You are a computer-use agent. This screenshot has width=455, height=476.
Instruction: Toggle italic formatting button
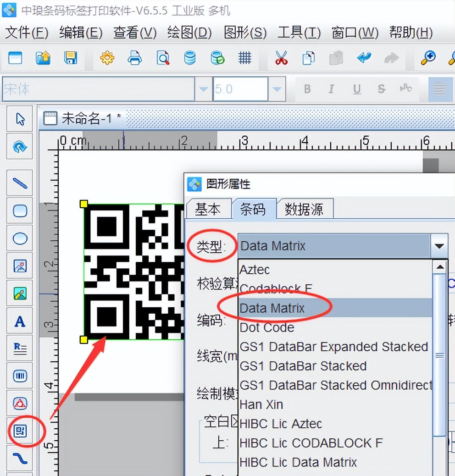tap(332, 89)
